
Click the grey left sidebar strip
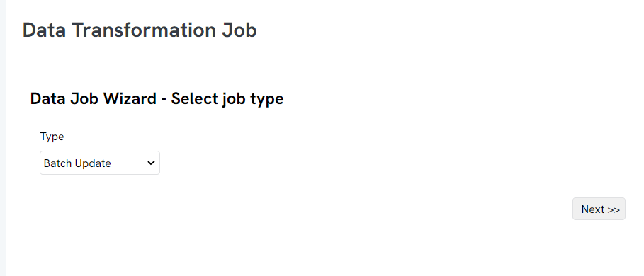click(3, 138)
